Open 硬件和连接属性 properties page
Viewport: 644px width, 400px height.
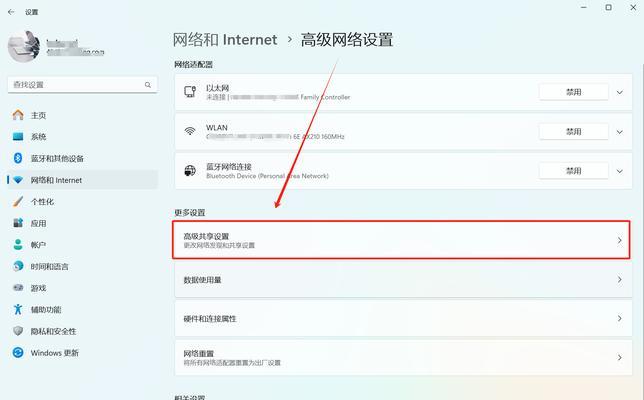click(400, 319)
